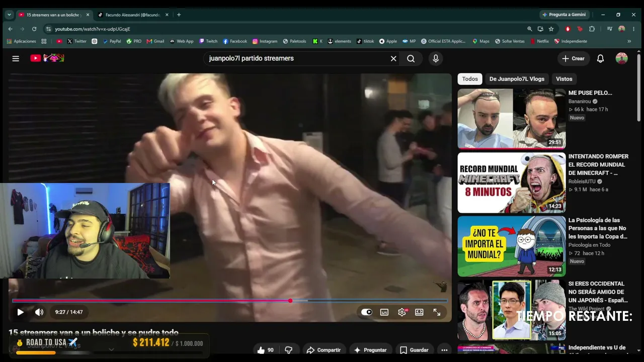Click Pregunta a Gemini button
Screen dimensions: 644x362
click(x=563, y=15)
